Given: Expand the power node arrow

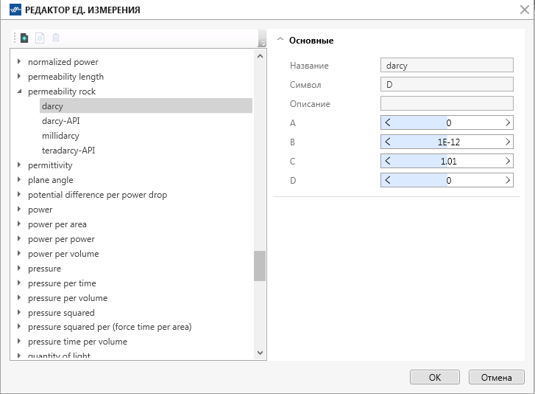Looking at the screenshot, I should click(x=19, y=209).
